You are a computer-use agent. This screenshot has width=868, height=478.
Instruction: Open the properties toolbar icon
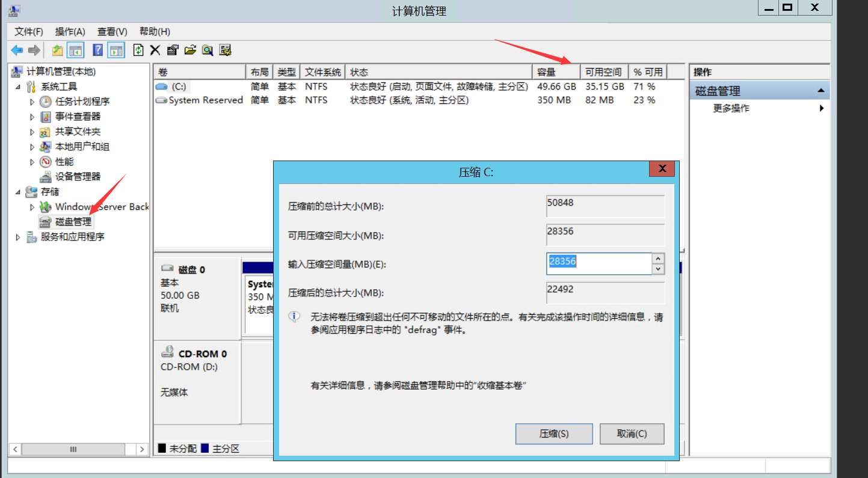(x=173, y=50)
